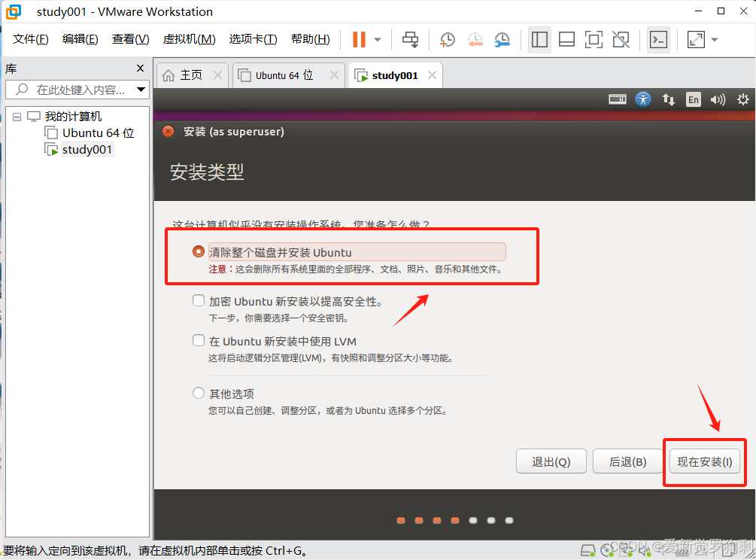Toggle the library sidebar view icon
The height and width of the screenshot is (560, 756).
(539, 40)
